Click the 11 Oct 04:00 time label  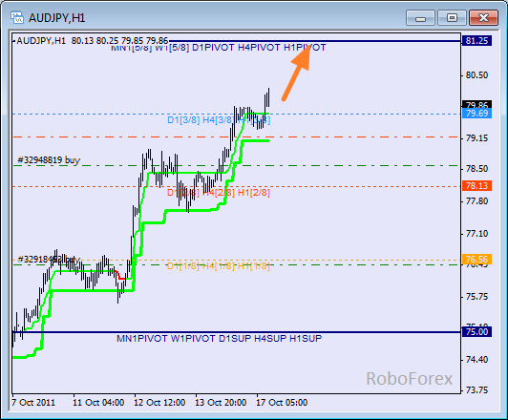[98, 403]
